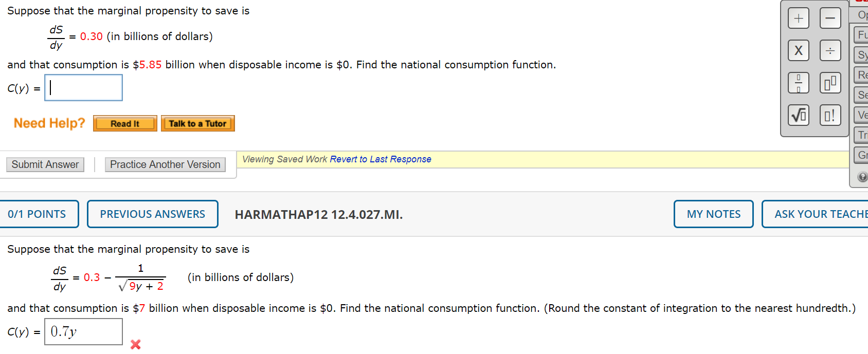Insert an exponent template
Image resolution: width=868 pixels, height=354 pixels.
pyautogui.click(x=830, y=83)
